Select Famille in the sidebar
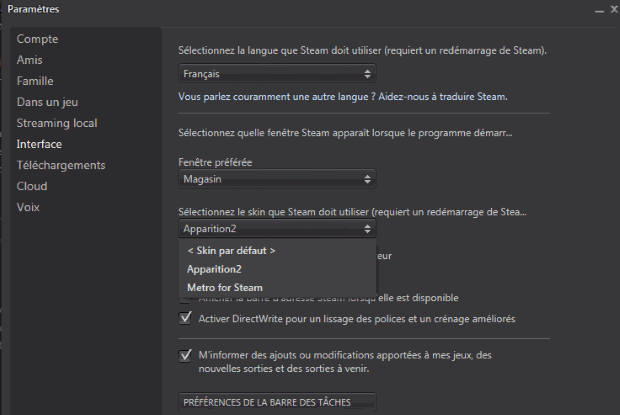The image size is (620, 415). (35, 81)
